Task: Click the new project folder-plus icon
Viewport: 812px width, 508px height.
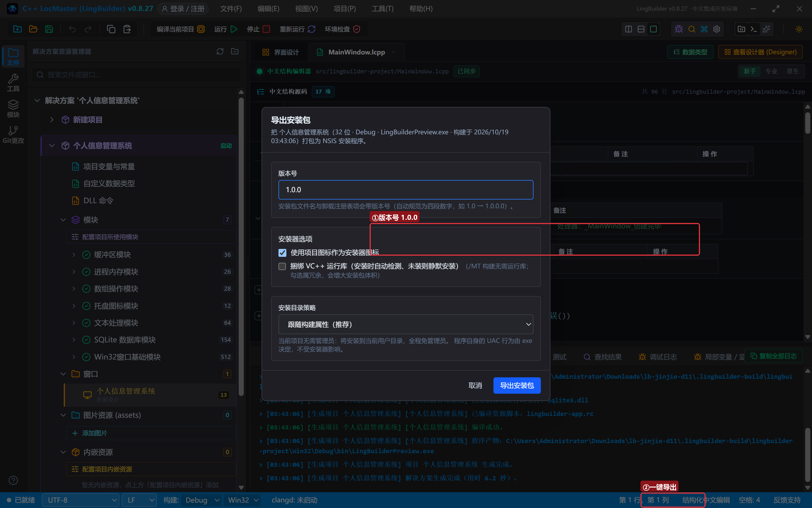Action: pos(17,29)
